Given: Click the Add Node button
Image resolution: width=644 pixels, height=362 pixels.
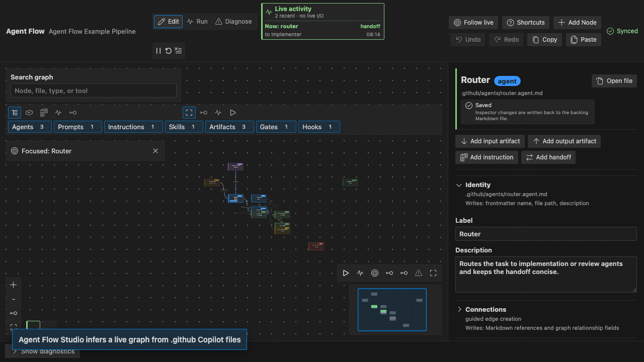Looking at the screenshot, I should coord(577,23).
